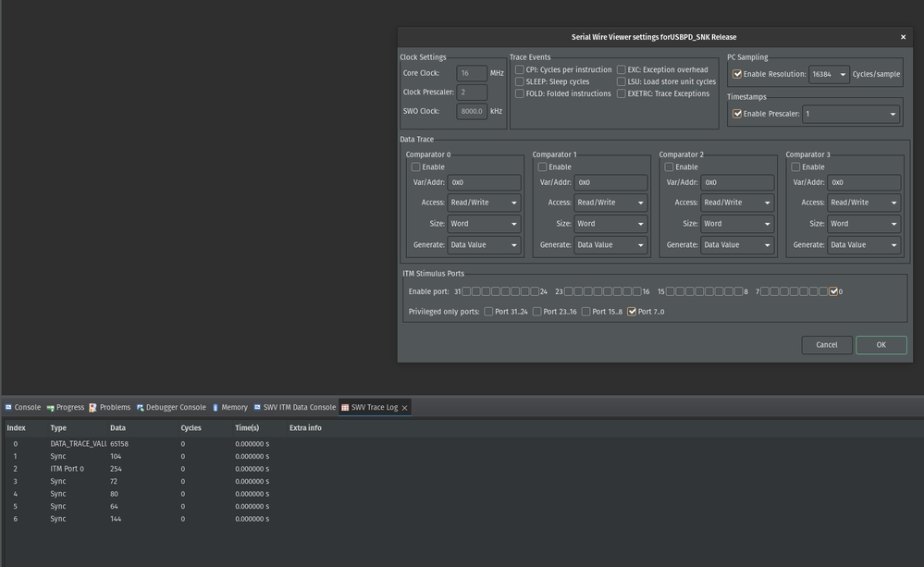The height and width of the screenshot is (567, 924).
Task: Open the Debugger Console tab
Action: [x=176, y=407]
